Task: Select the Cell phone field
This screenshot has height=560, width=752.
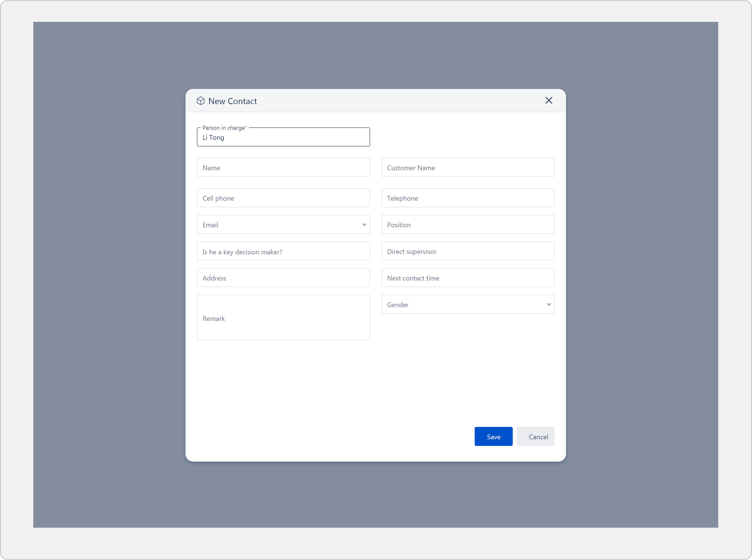Action: (x=283, y=198)
